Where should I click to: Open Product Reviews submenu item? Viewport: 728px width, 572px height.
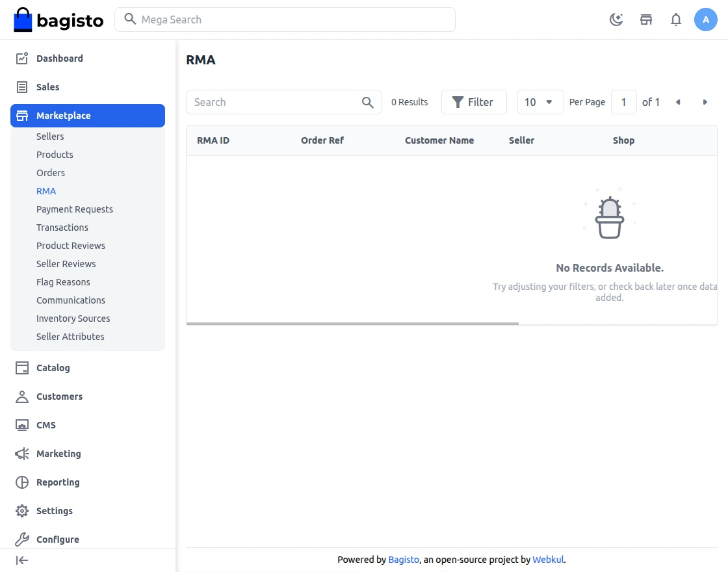[x=71, y=246]
